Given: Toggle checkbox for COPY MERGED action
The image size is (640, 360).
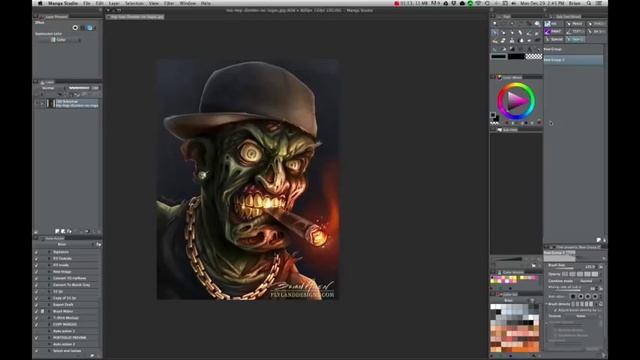Looking at the screenshot, I should 36,324.
